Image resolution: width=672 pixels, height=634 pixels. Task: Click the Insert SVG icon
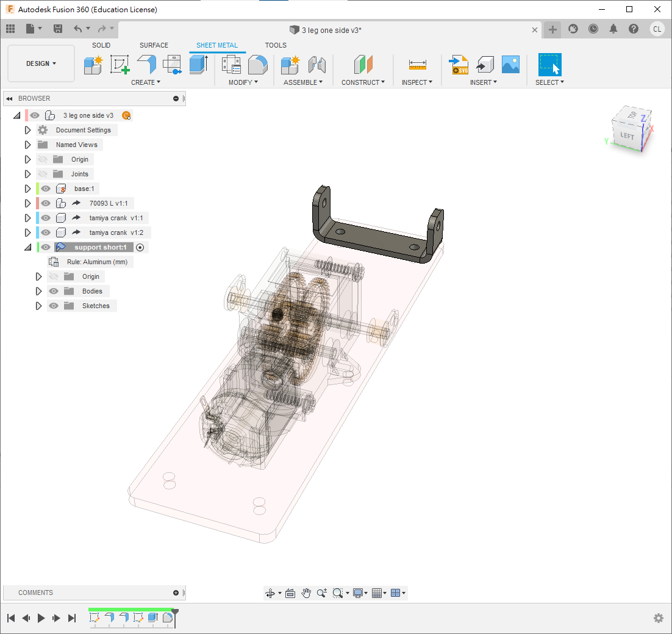click(x=459, y=63)
